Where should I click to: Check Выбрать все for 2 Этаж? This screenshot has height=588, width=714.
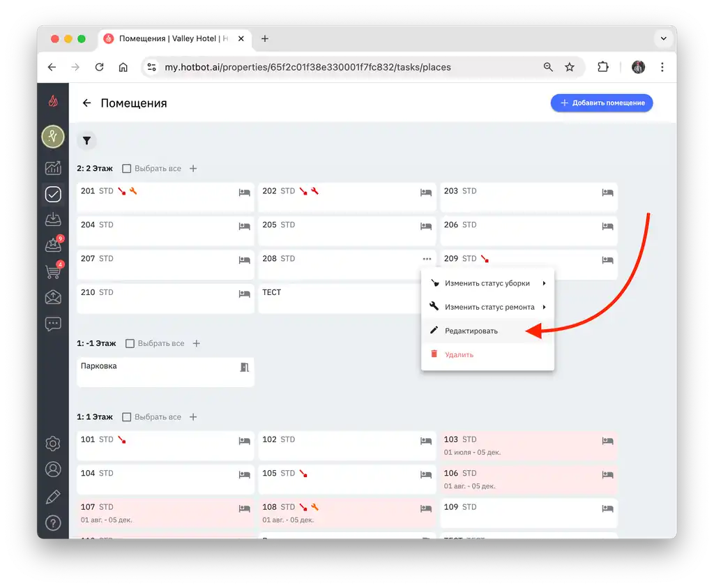pos(127,169)
